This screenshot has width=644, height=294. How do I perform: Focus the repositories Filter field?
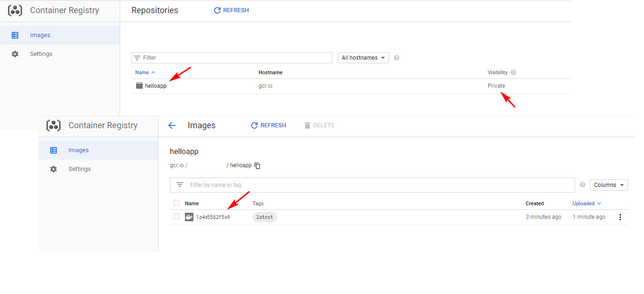(232, 58)
